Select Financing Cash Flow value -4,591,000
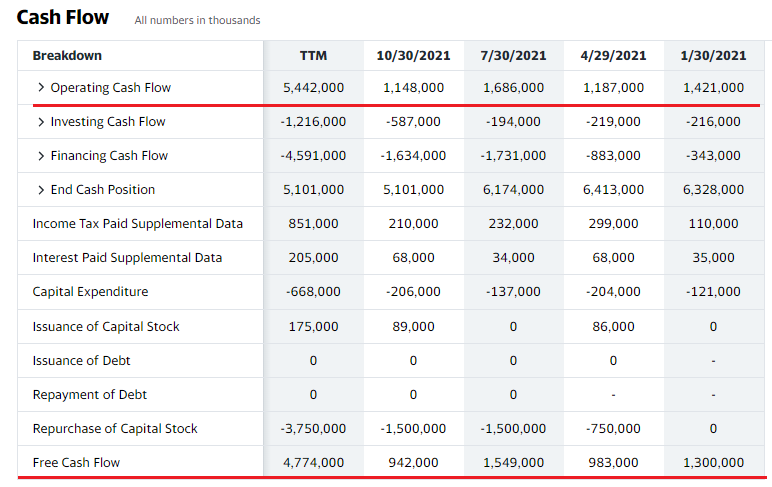Image resolution: width=772 pixels, height=487 pixels. pos(313,156)
